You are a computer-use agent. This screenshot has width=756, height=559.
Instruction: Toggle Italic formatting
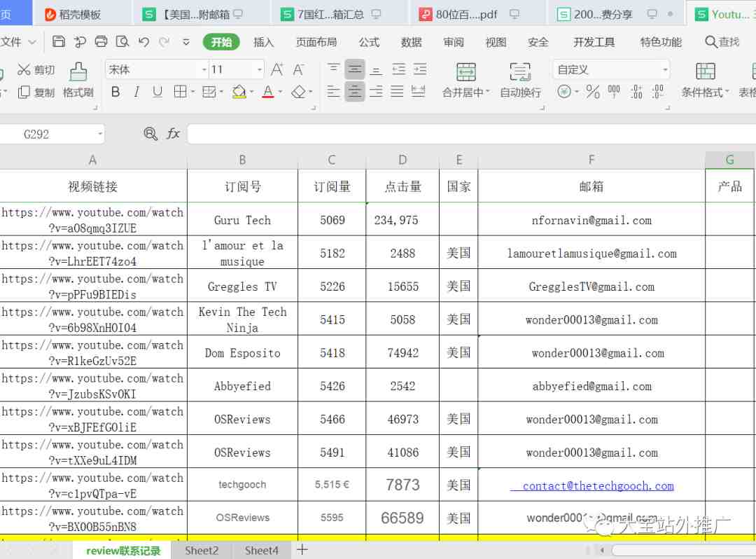(x=136, y=91)
